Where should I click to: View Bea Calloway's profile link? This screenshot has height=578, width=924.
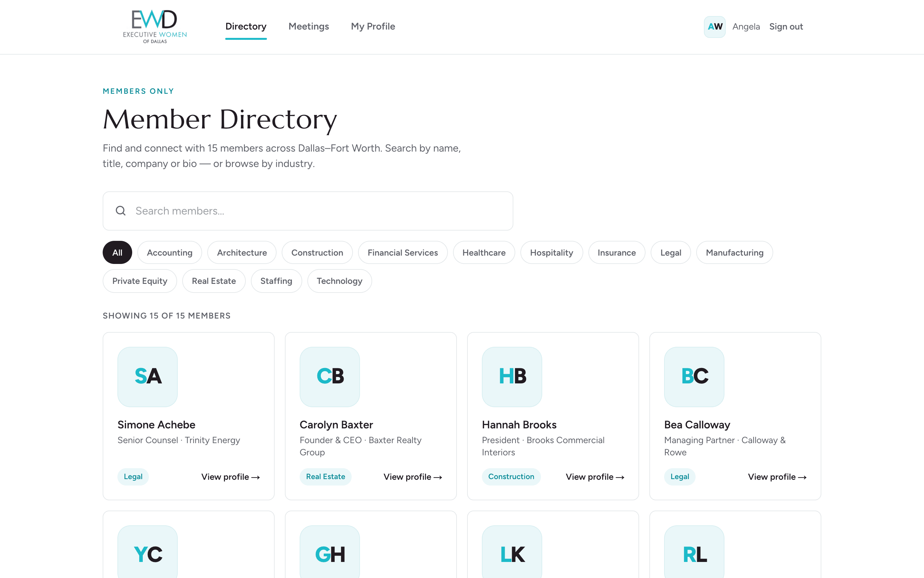tap(777, 477)
